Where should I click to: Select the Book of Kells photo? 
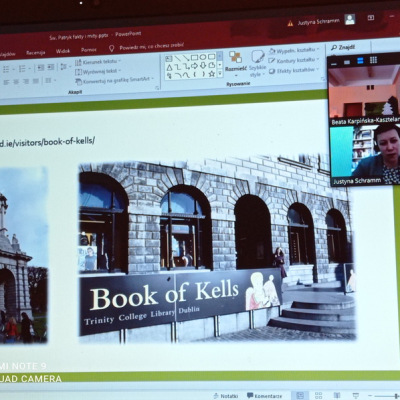(217, 249)
